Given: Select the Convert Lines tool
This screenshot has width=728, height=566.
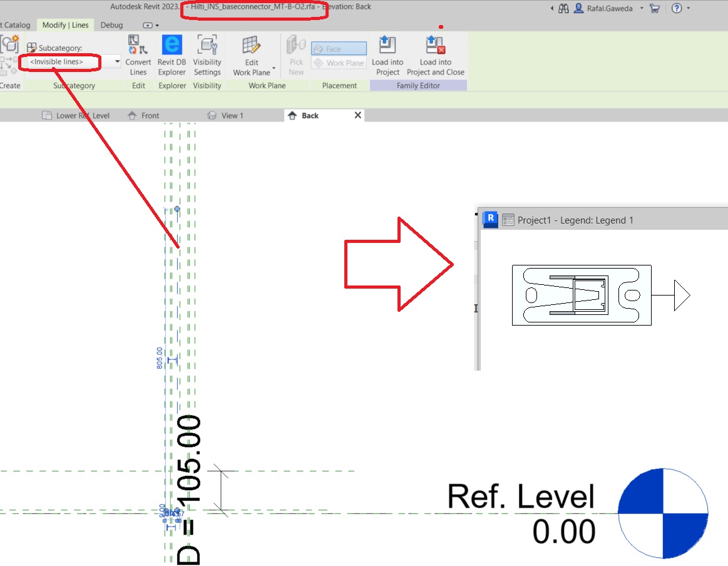Looking at the screenshot, I should [138, 55].
